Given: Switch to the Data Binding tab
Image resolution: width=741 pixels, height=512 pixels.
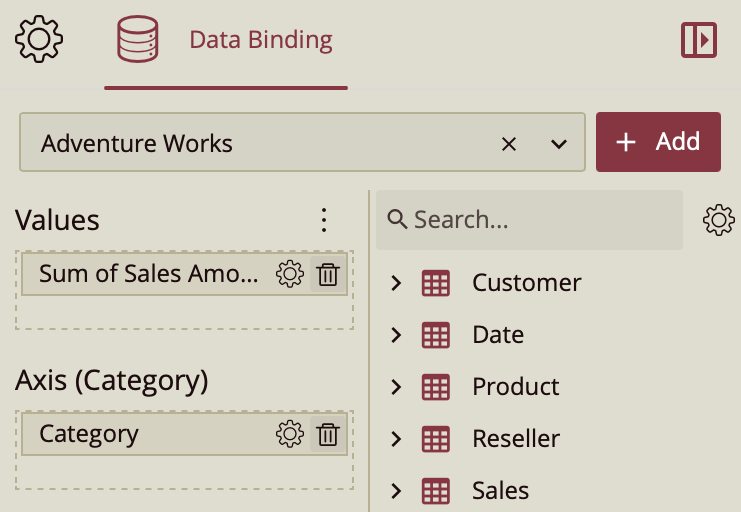Looking at the screenshot, I should tap(226, 41).
